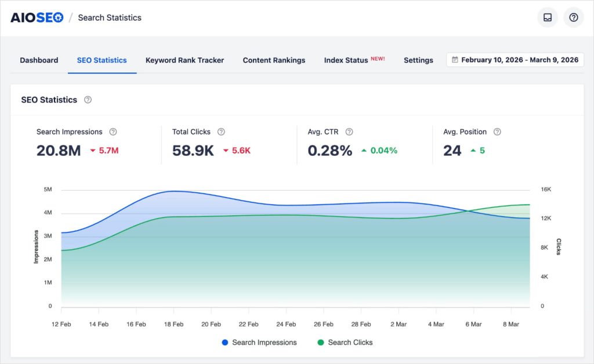This screenshot has height=364, width=594.
Task: Click the 8 Mar x-axis label
Action: click(x=511, y=324)
